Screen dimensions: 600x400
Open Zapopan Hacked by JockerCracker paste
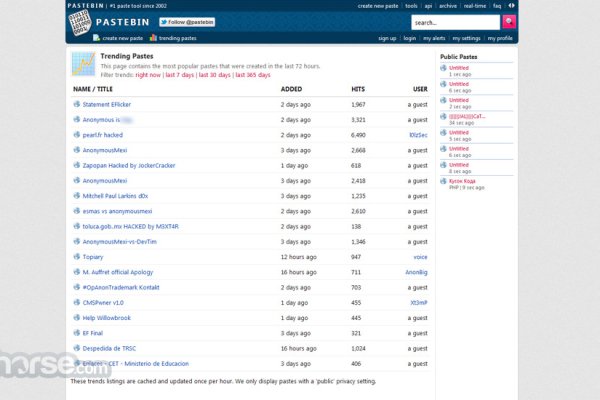[129, 165]
